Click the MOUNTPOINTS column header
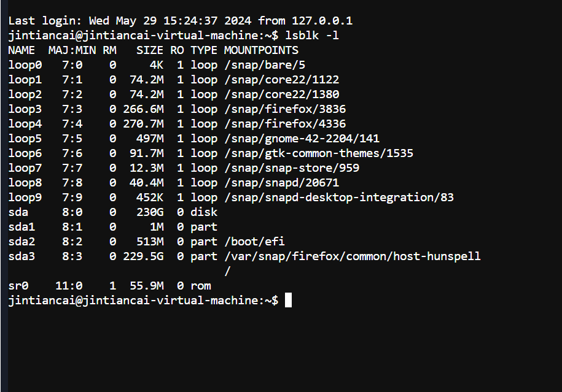The height and width of the screenshot is (392, 562). pos(261,50)
